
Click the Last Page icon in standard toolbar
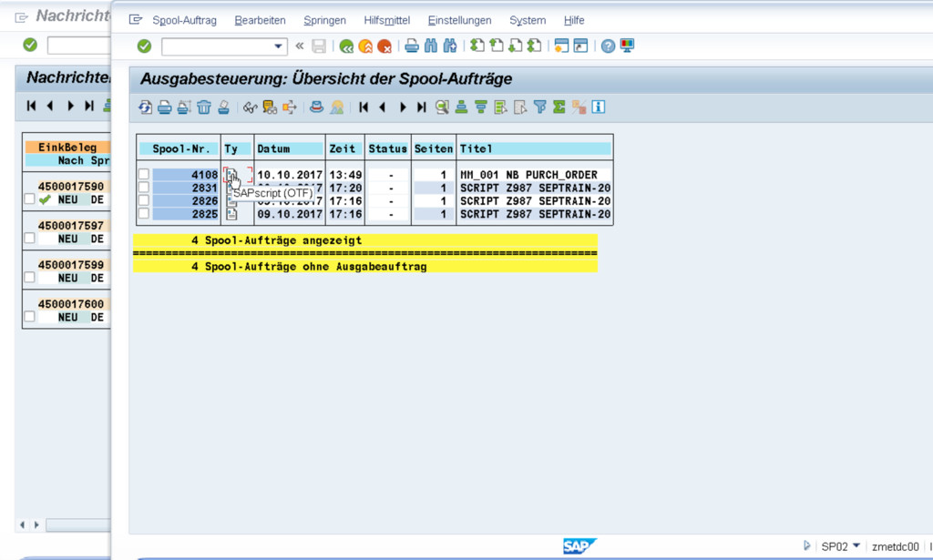534,46
